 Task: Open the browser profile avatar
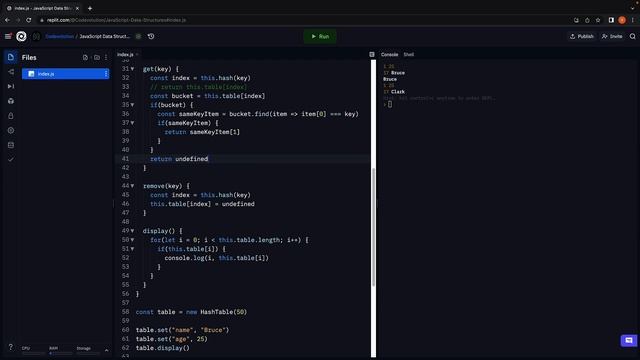622,20
